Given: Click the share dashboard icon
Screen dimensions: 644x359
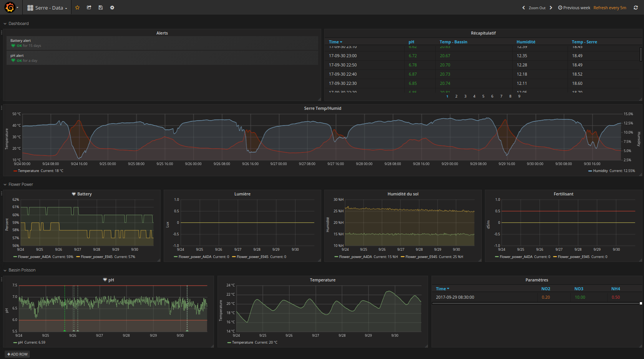Looking at the screenshot, I should 89,8.
